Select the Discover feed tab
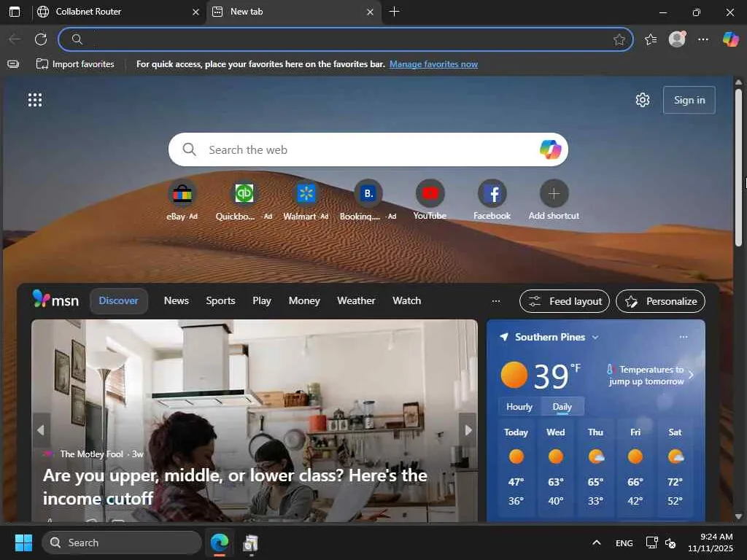747x560 pixels. tap(119, 301)
